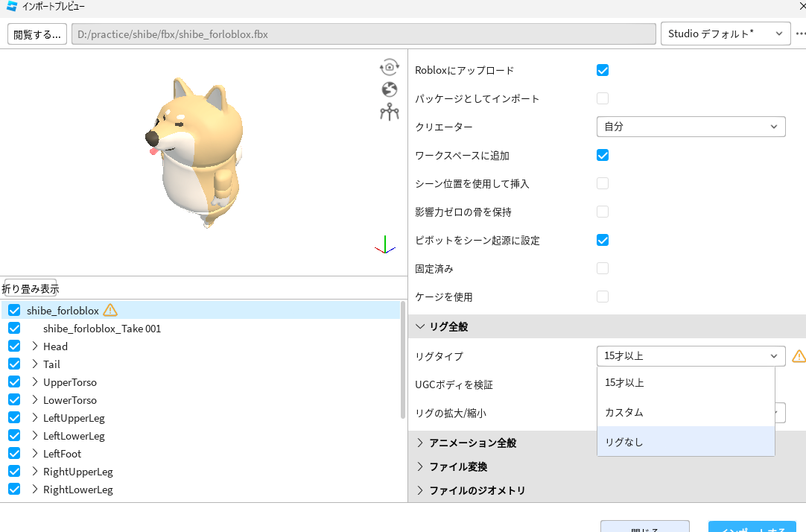Image resolution: width=806 pixels, height=532 pixels.
Task: Click the 閲覧する... browse button
Action: 37,34
